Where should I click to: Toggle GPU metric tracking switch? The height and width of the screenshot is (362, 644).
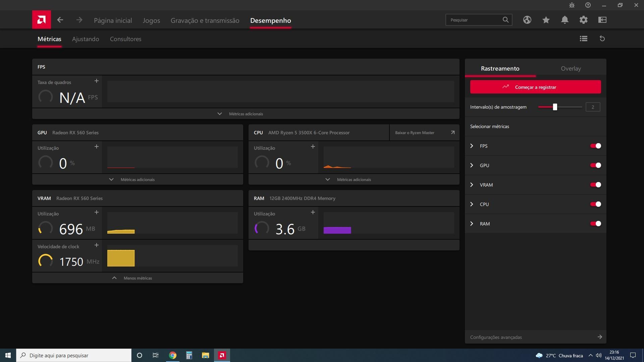(x=596, y=165)
